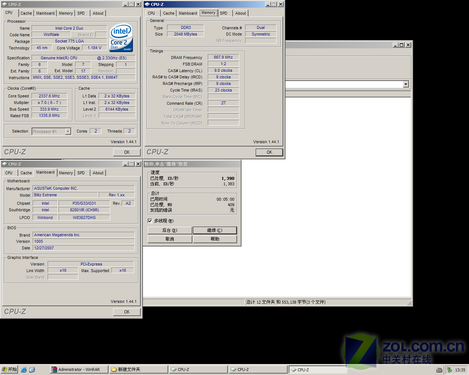Click the Cycle Time (tRAS) value "23 clocks"
Viewport: 469px width, 375px height.
(223, 90)
